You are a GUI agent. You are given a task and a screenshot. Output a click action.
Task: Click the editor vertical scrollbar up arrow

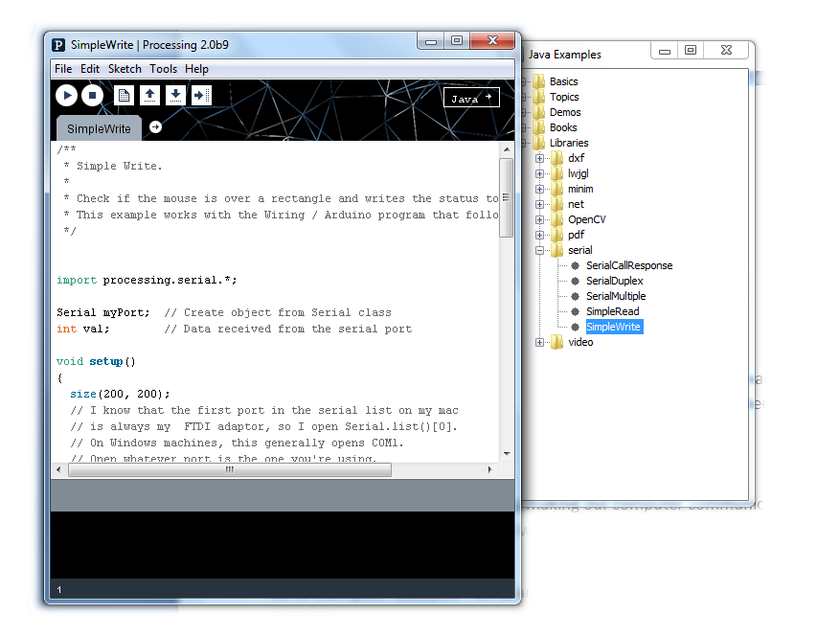pos(507,149)
